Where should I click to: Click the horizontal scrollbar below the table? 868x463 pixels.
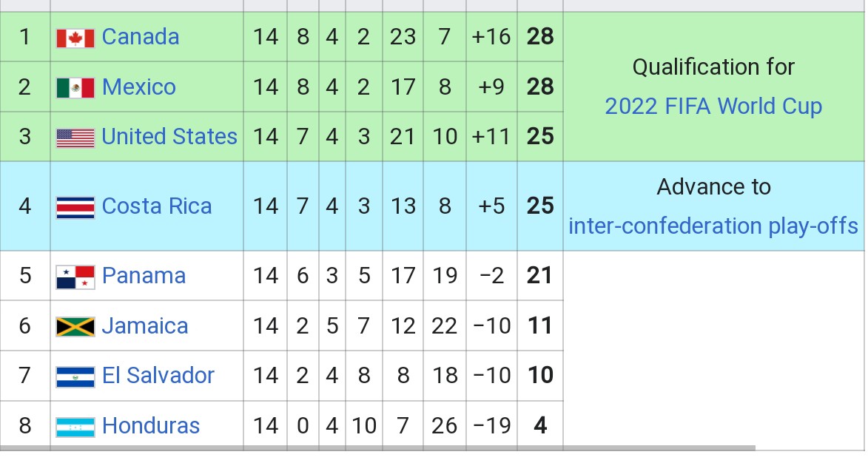[377, 447]
